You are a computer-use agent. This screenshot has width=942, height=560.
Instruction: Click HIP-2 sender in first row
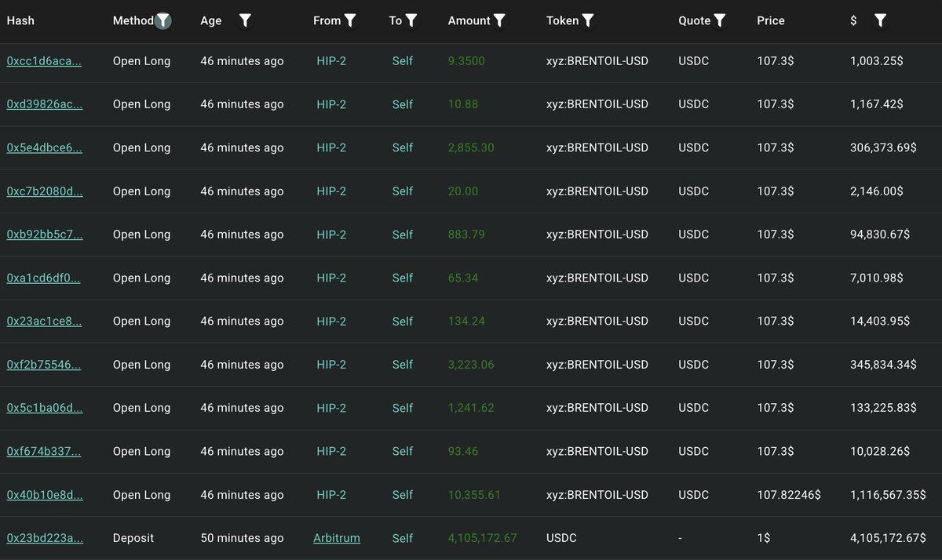point(331,61)
